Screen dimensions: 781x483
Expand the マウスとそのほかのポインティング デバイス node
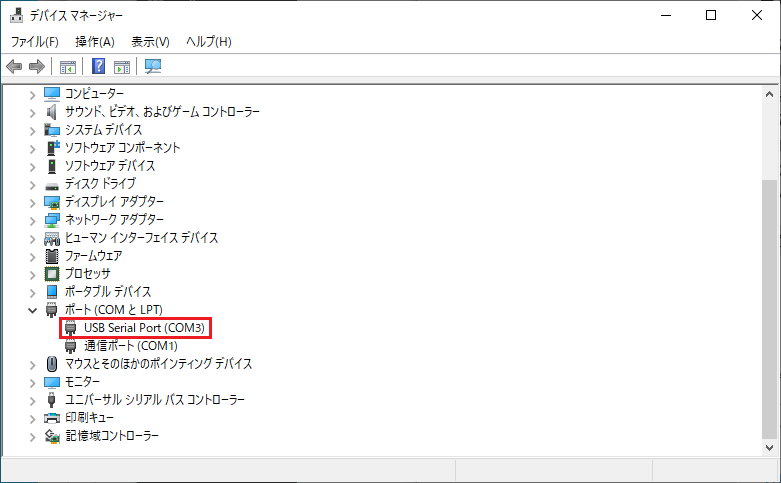click(x=32, y=364)
